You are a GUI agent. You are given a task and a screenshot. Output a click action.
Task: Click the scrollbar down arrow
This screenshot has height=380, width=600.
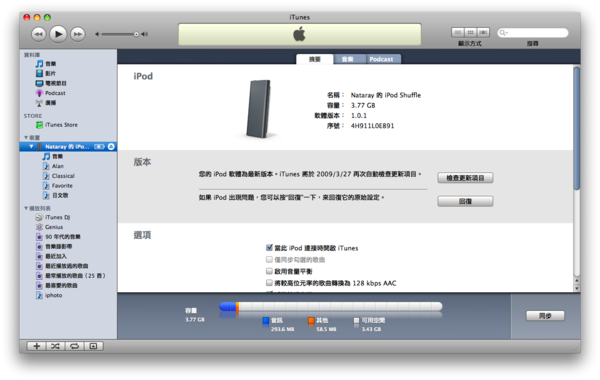577,288
